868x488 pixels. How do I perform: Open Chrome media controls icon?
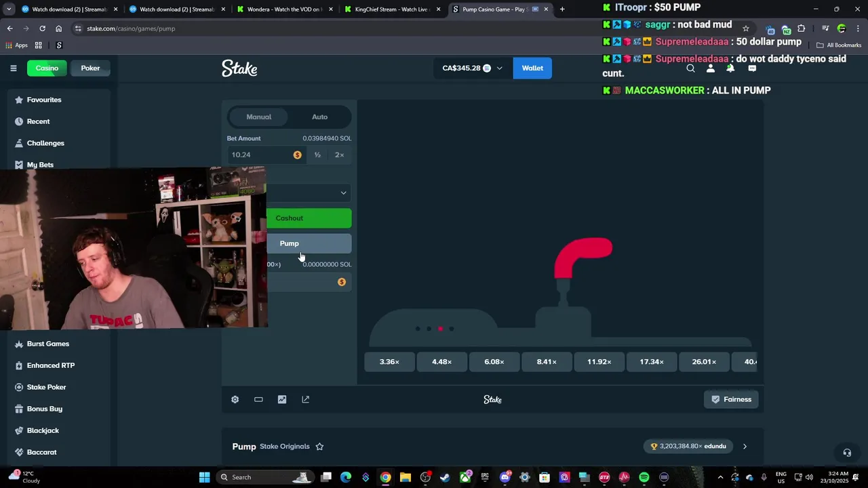tap(825, 28)
